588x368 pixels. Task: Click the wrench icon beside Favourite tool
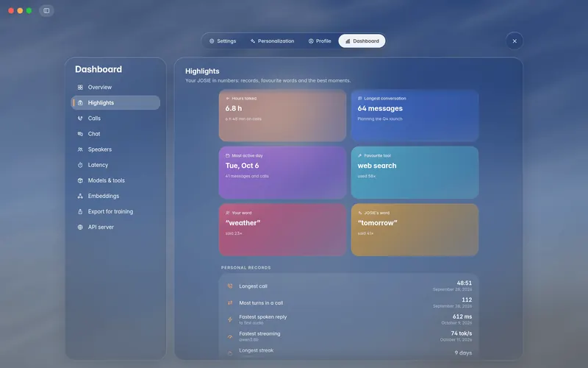[359, 155]
